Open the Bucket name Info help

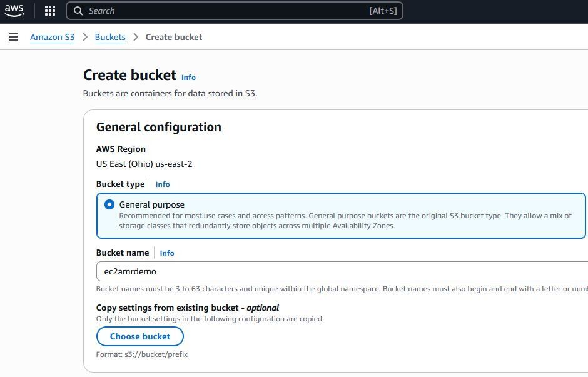click(x=167, y=253)
